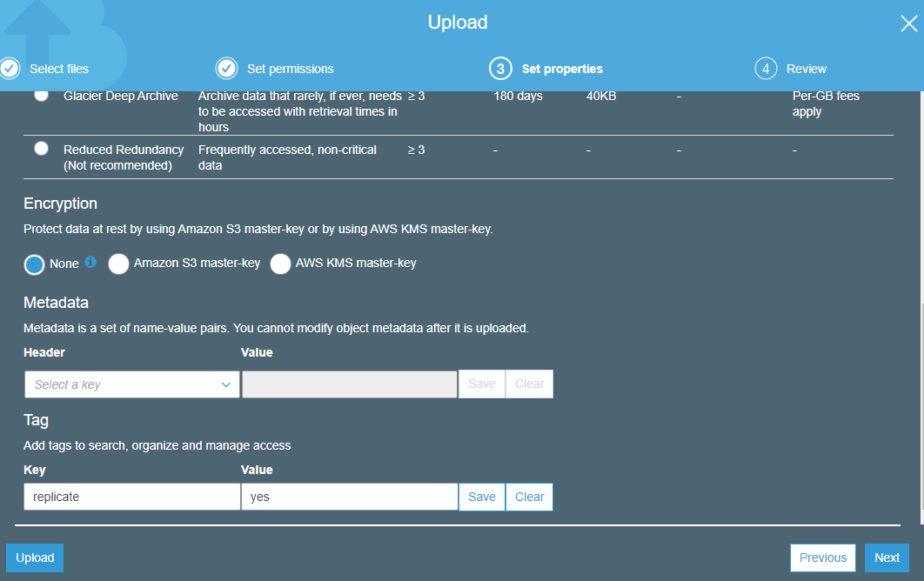924x581 pixels.
Task: Click the step 3 circle icon
Action: (500, 69)
